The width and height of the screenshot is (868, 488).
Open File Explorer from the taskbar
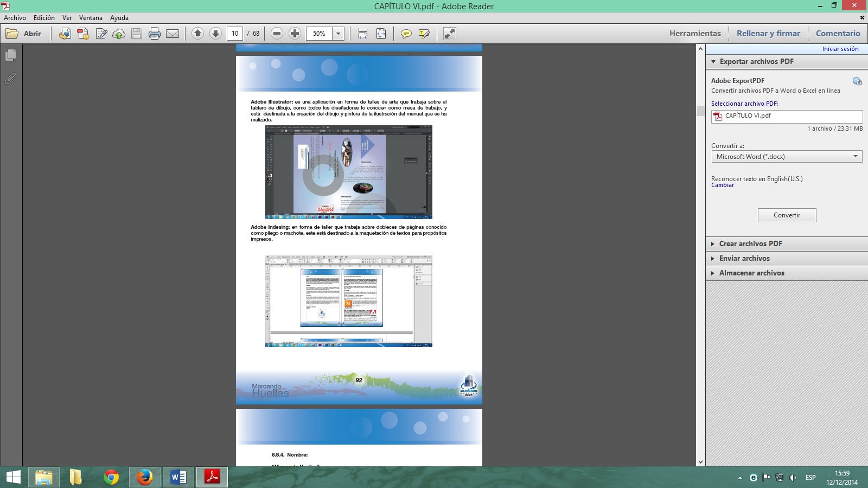tap(43, 477)
